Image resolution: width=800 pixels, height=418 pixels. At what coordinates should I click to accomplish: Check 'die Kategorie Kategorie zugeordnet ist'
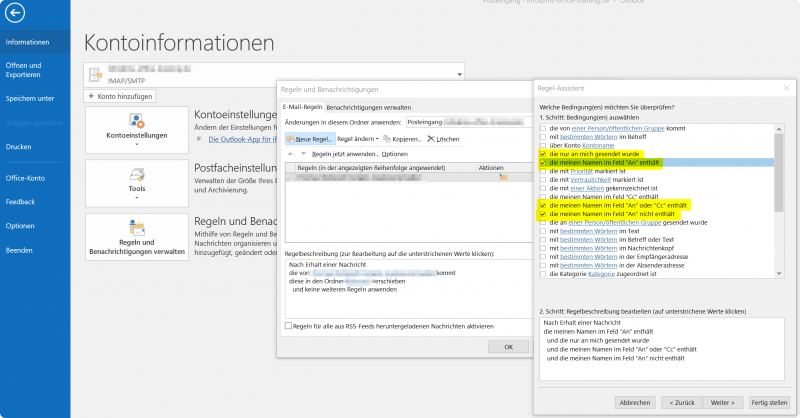[543, 274]
